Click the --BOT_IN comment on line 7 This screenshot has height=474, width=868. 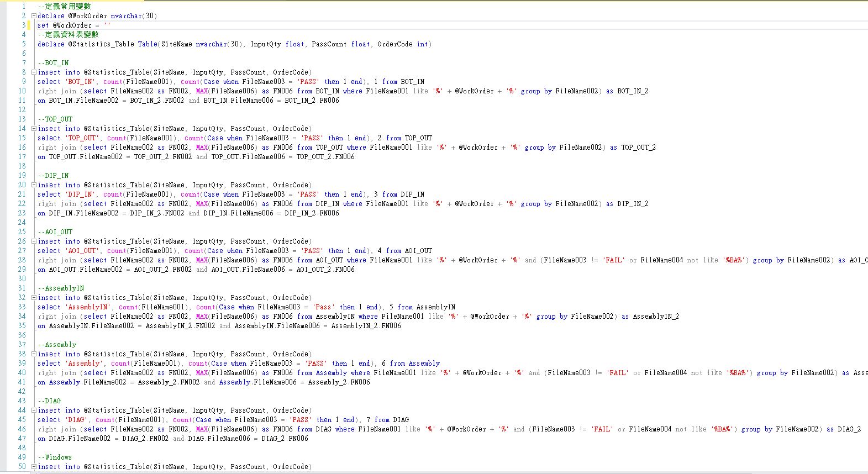point(53,63)
